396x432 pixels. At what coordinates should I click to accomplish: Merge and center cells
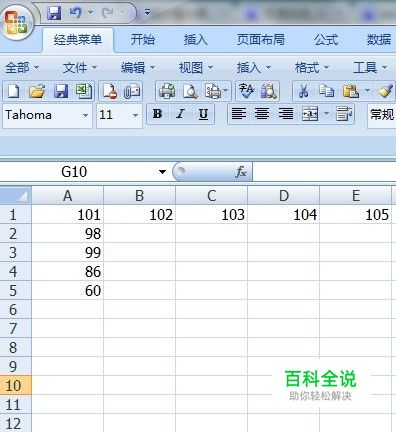[x=310, y=114]
